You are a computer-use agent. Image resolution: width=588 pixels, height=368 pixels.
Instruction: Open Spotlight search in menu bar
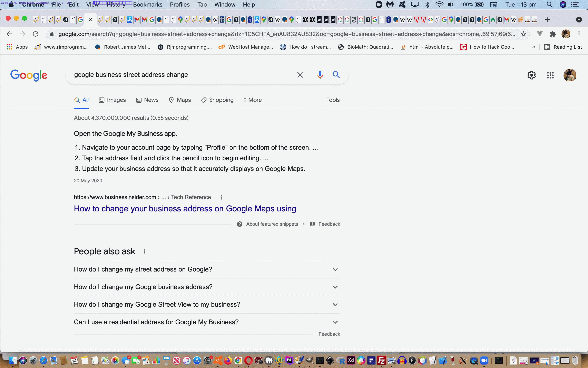tap(549, 5)
